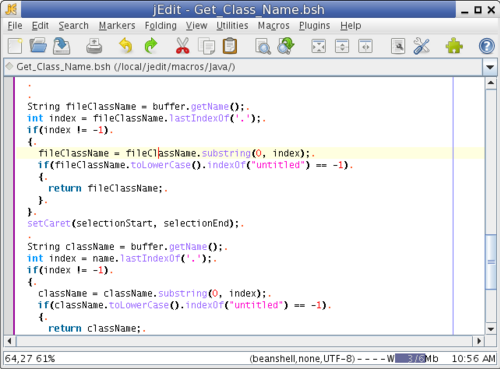Expand the buffer switcher dropdown arrow
Viewport: 500px width, 369px height.
point(490,67)
